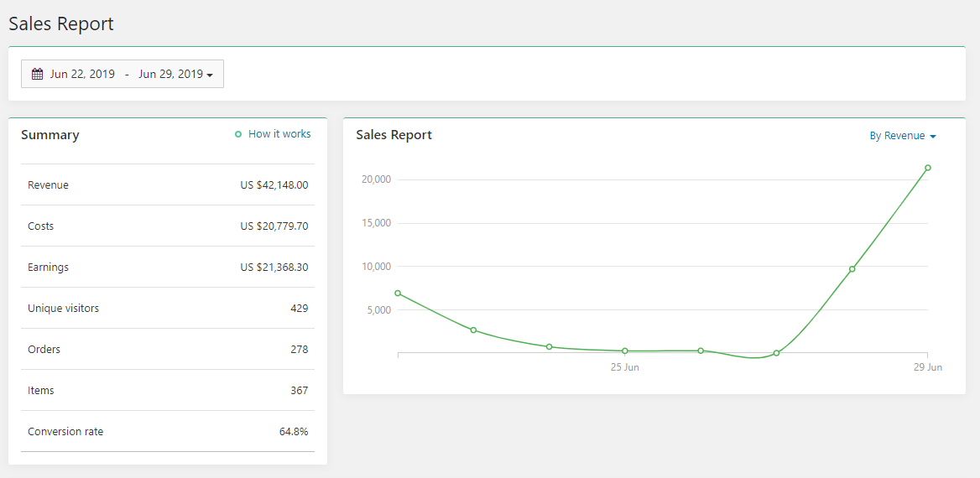
Task: Click the data point above 25 Jun label
Action: (x=625, y=351)
